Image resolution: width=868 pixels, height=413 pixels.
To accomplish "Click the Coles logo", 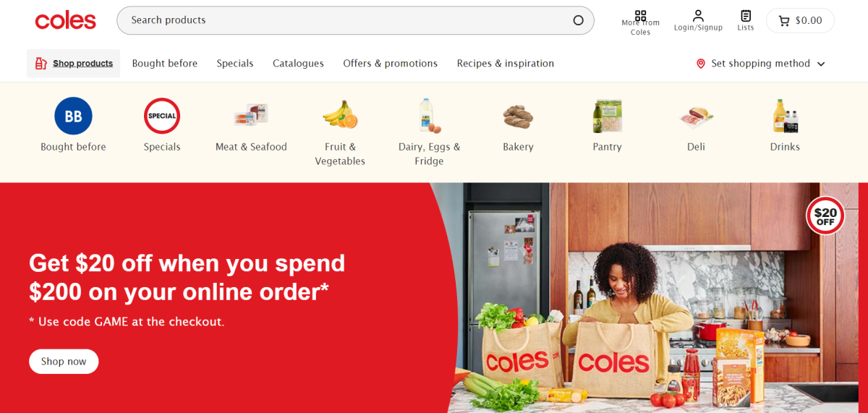I will (x=66, y=20).
